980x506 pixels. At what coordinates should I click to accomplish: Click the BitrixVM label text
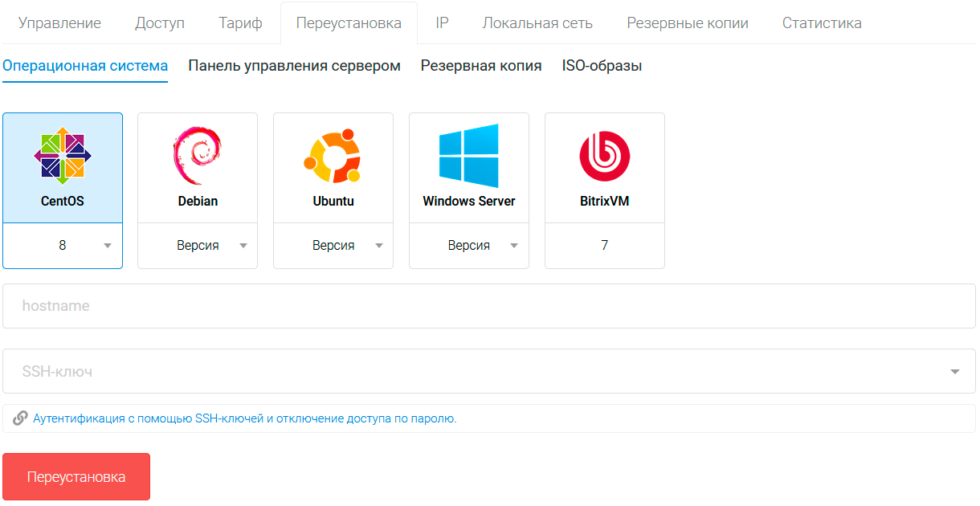point(605,202)
